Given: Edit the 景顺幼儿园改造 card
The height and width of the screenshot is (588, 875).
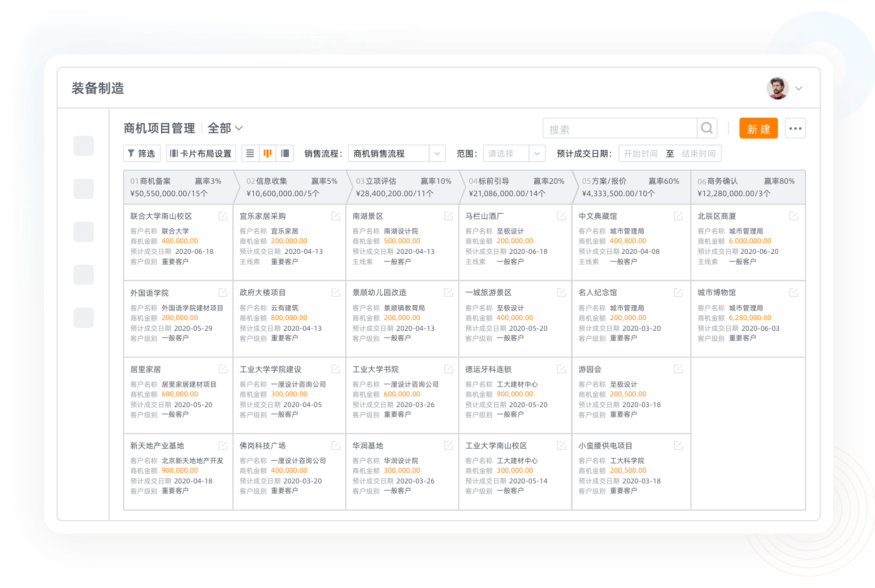Looking at the screenshot, I should click(x=449, y=292).
